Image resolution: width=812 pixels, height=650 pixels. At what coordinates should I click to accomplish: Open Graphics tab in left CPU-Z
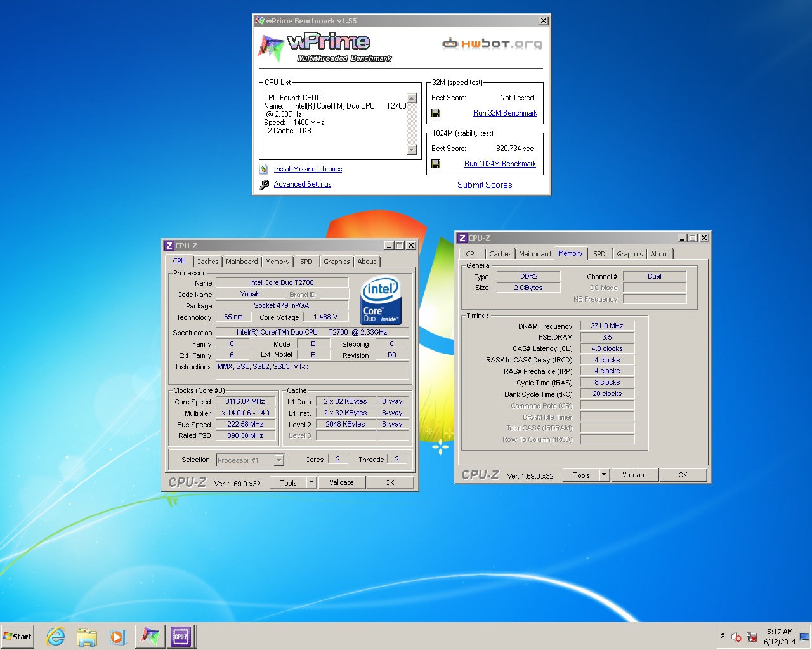pos(336,262)
